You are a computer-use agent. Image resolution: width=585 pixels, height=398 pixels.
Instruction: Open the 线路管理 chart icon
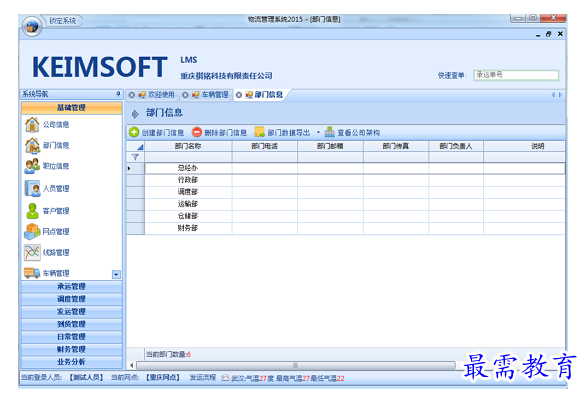(x=32, y=253)
